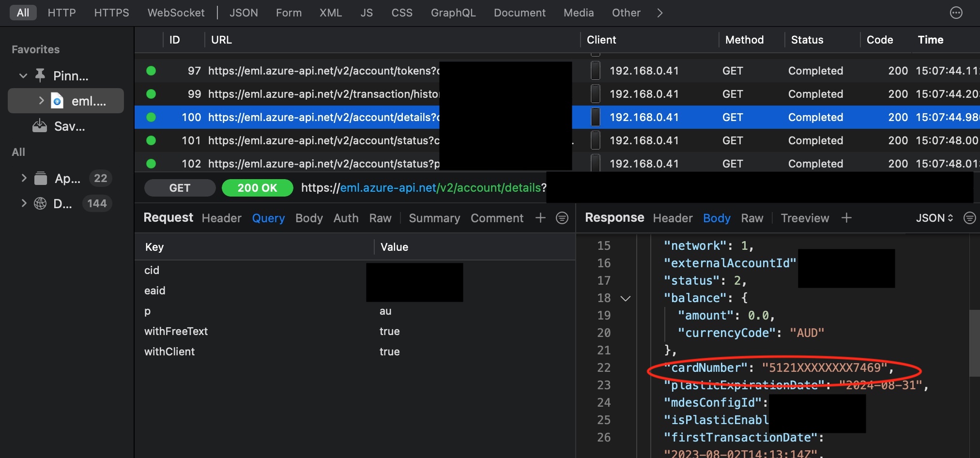Viewport: 980px width, 458px height.
Task: Click the response body vertical scrollbar
Action: point(974,343)
